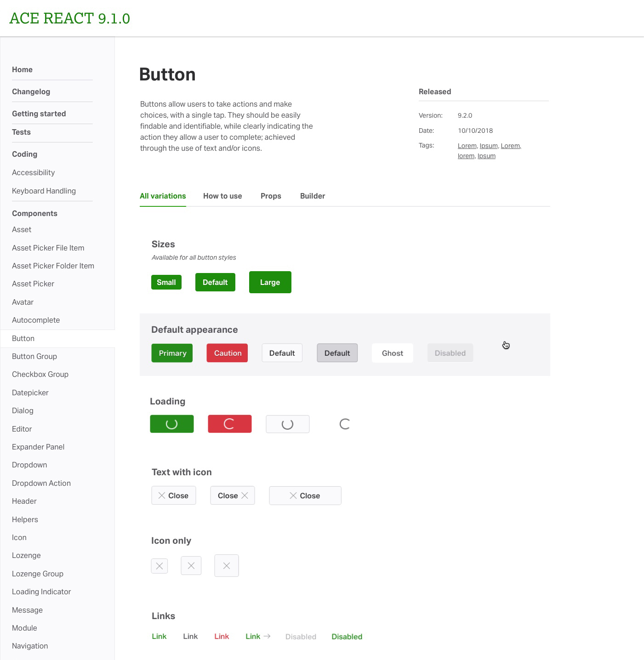Image resolution: width=644 pixels, height=660 pixels.
Task: Click the green Primary button
Action: pos(172,353)
